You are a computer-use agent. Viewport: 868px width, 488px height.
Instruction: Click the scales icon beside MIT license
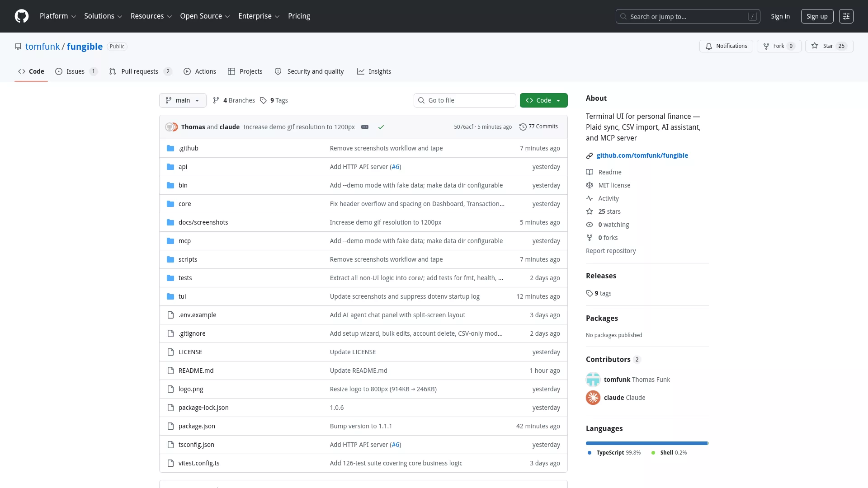pyautogui.click(x=590, y=185)
